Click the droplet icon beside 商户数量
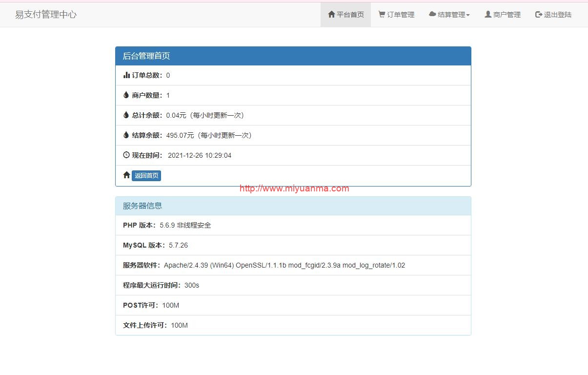The width and height of the screenshot is (588, 375). pyautogui.click(x=126, y=95)
